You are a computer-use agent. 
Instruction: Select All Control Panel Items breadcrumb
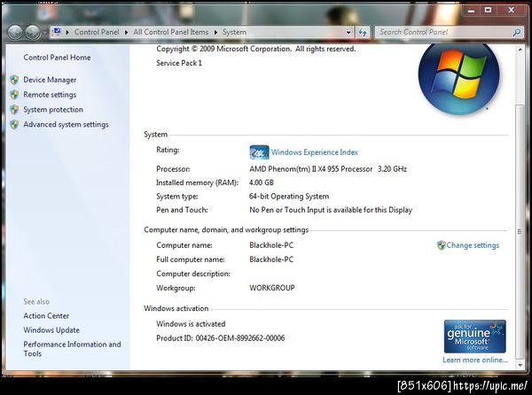pyautogui.click(x=170, y=32)
